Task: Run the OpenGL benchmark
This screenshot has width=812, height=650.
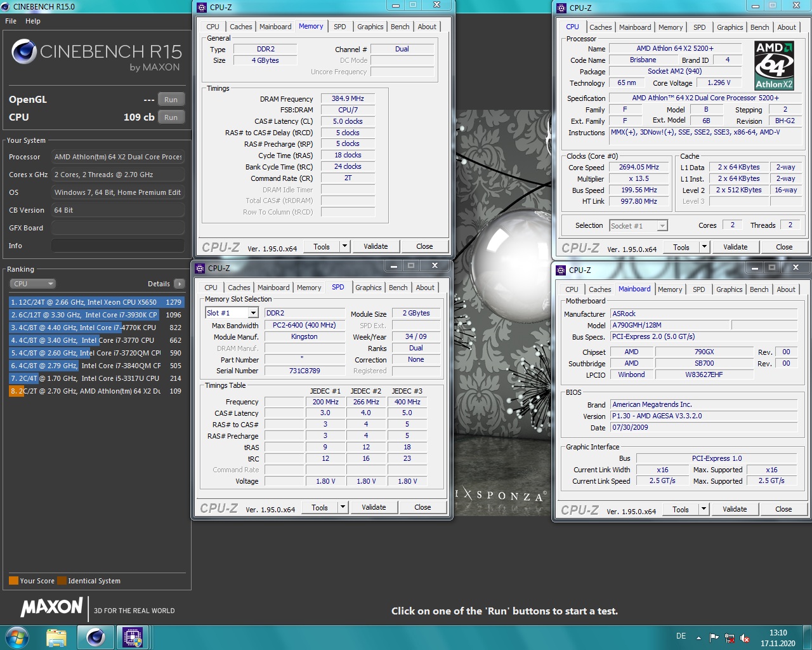Action: tap(171, 100)
